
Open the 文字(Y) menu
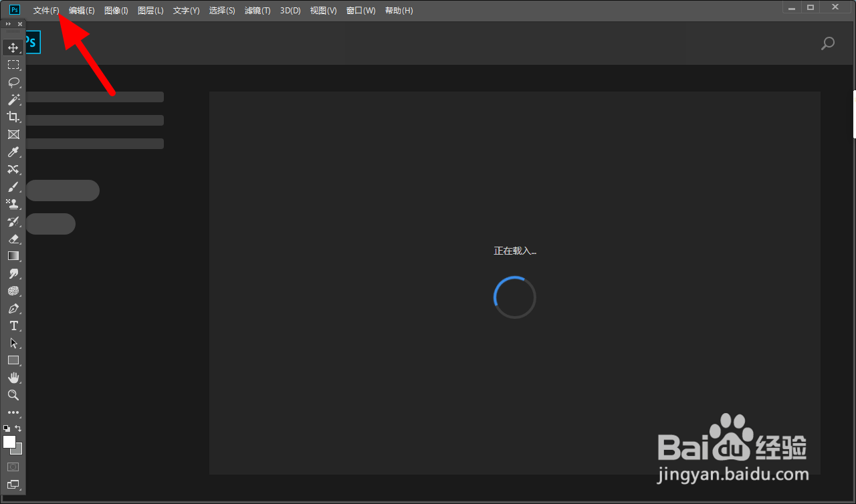[x=186, y=11]
